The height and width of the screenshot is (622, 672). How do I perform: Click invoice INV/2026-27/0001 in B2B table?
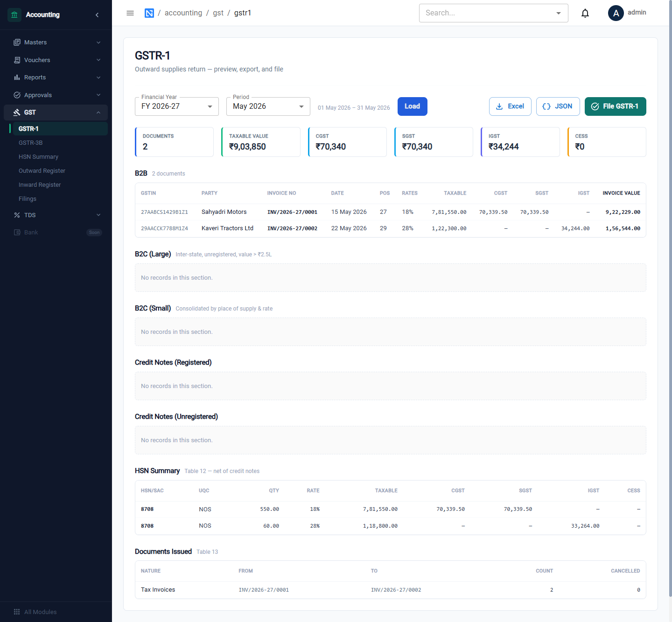point(292,212)
